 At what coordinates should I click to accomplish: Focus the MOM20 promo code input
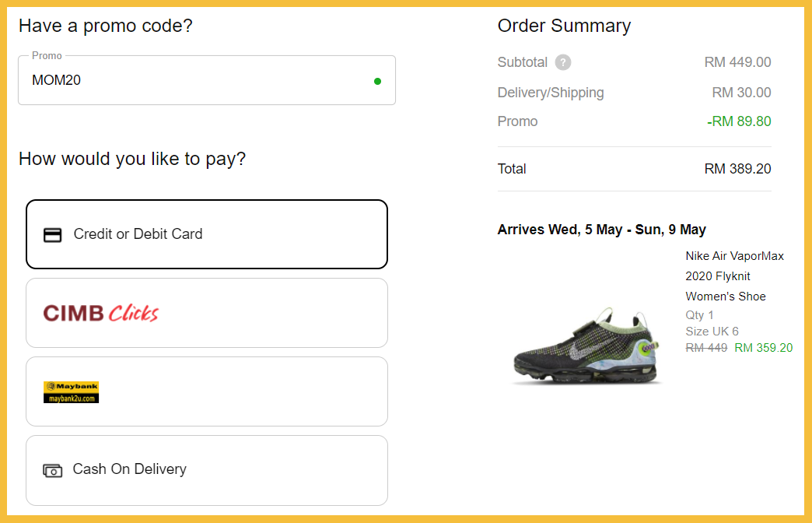click(x=194, y=80)
